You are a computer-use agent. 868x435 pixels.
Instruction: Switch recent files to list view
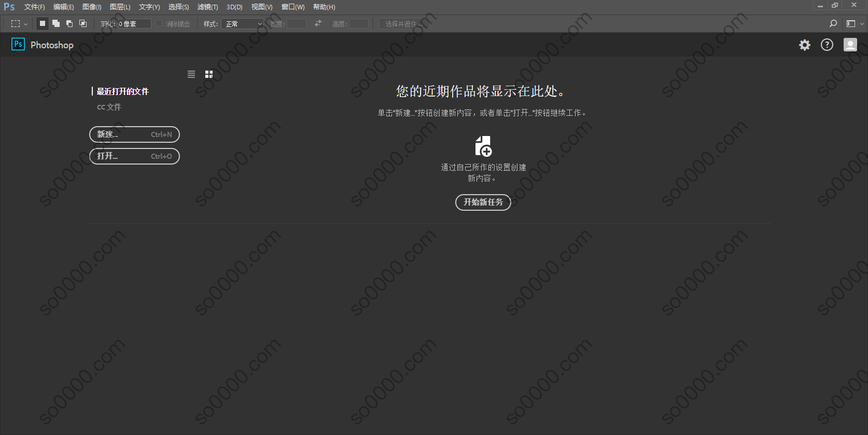tap(191, 74)
